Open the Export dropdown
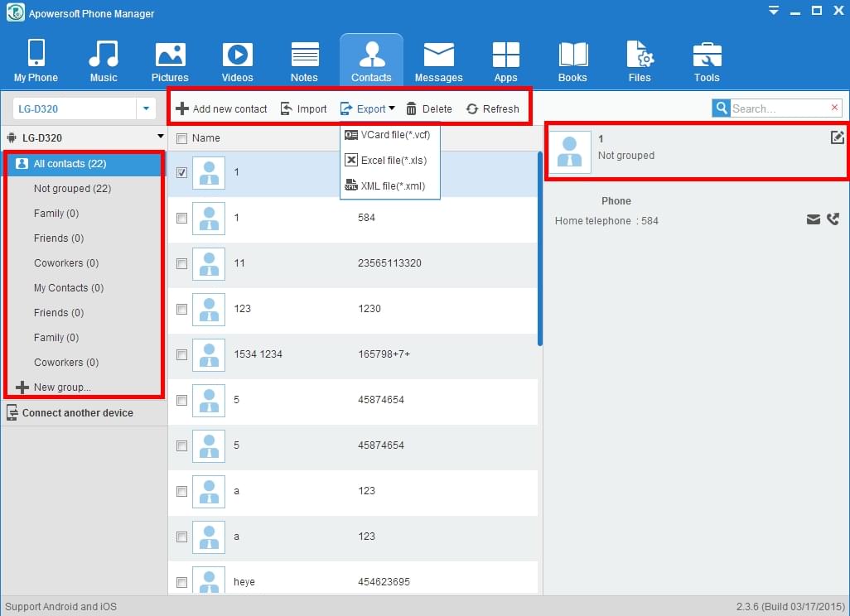This screenshot has width=850, height=616. (x=368, y=109)
